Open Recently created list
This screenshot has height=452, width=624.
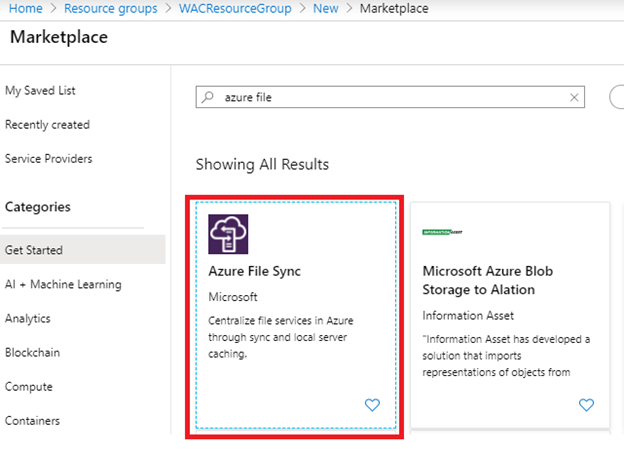click(x=47, y=125)
